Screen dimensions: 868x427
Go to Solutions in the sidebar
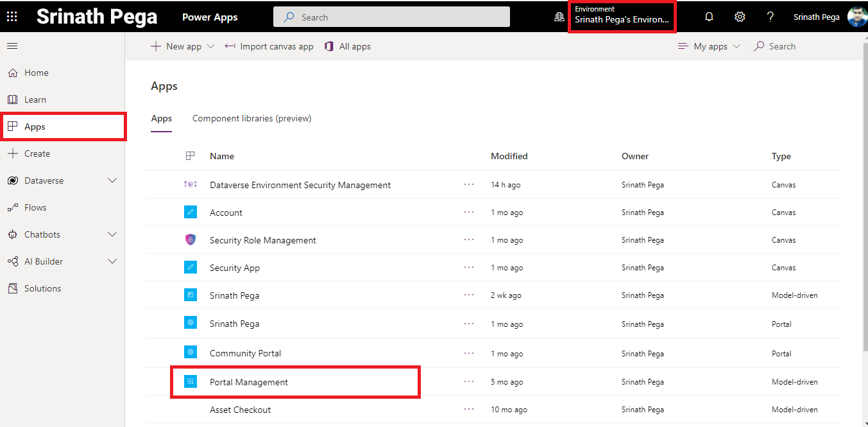[42, 288]
